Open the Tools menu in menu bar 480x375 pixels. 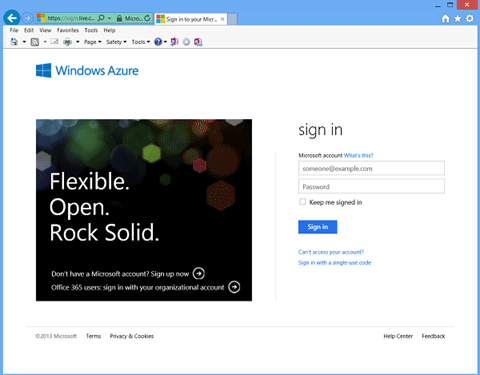pos(91,30)
